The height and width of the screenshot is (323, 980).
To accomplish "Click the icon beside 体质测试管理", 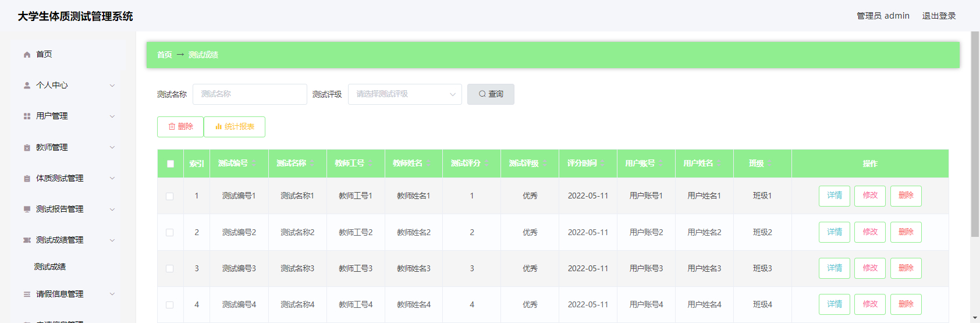I will coord(27,178).
